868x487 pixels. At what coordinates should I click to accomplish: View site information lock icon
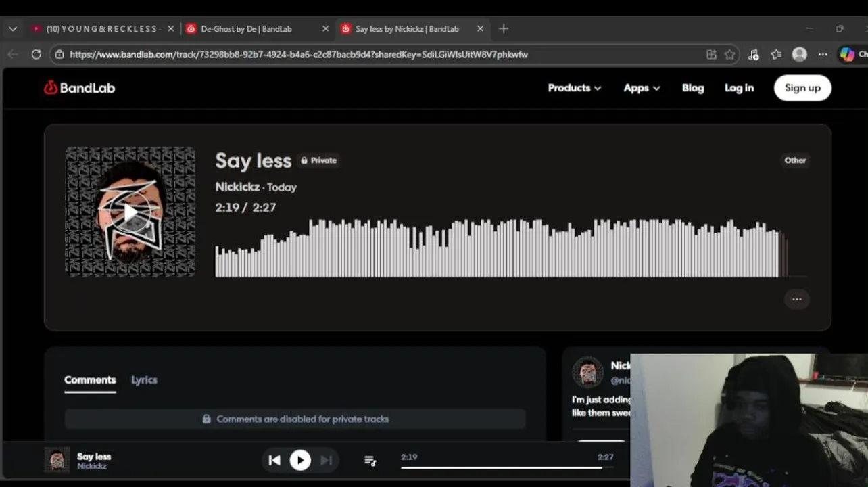point(59,54)
